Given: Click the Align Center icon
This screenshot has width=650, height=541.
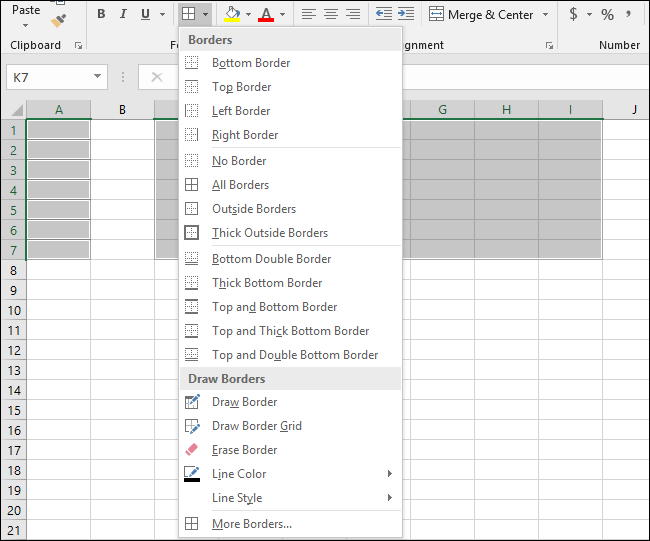Looking at the screenshot, I should tap(330, 14).
